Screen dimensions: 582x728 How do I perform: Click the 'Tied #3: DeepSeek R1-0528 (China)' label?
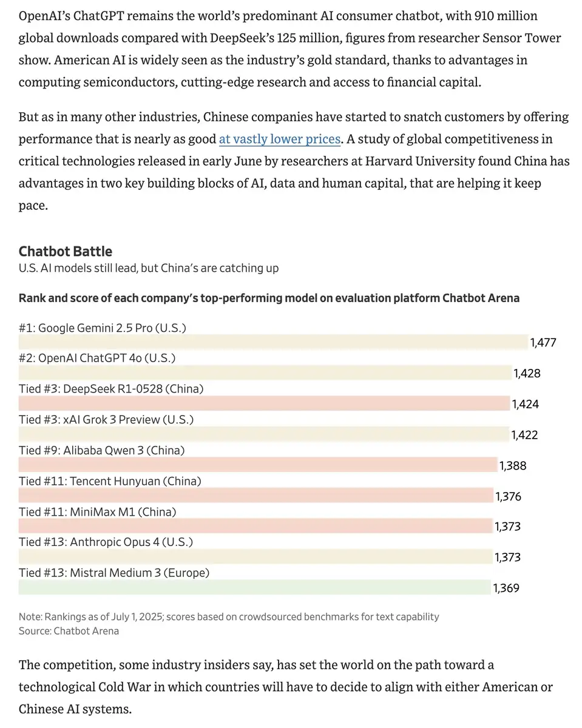click(x=111, y=389)
